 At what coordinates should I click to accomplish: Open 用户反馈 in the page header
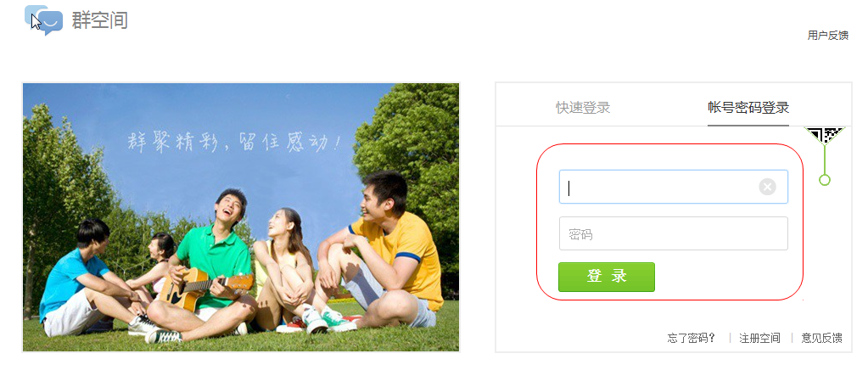click(827, 36)
